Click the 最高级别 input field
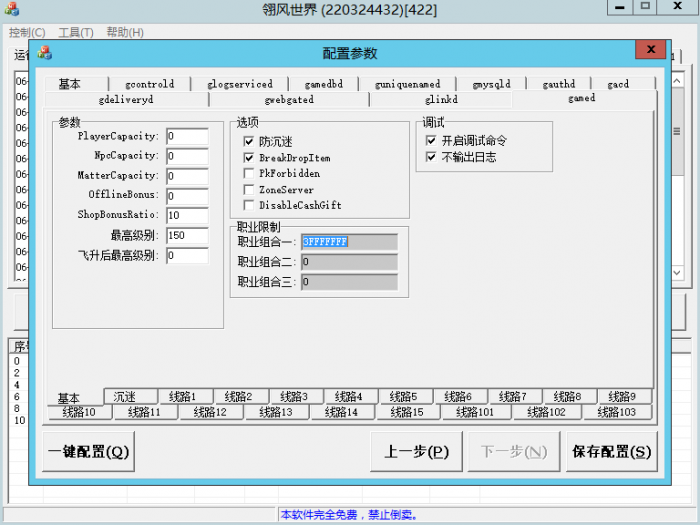Image resolution: width=700 pixels, height=525 pixels. (187, 235)
